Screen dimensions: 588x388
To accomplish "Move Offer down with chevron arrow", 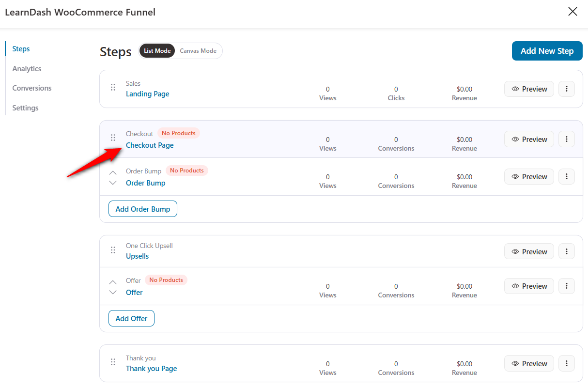I will pyautogui.click(x=113, y=293).
